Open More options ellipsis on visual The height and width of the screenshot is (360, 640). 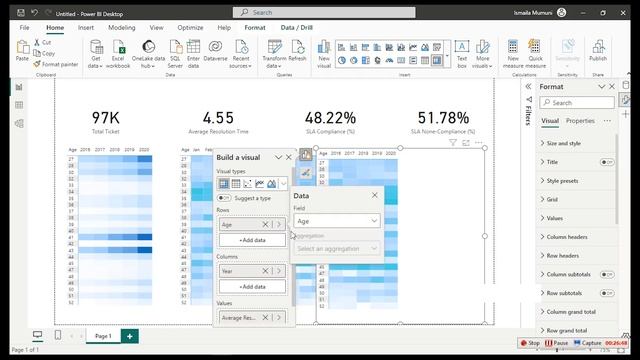(478, 142)
